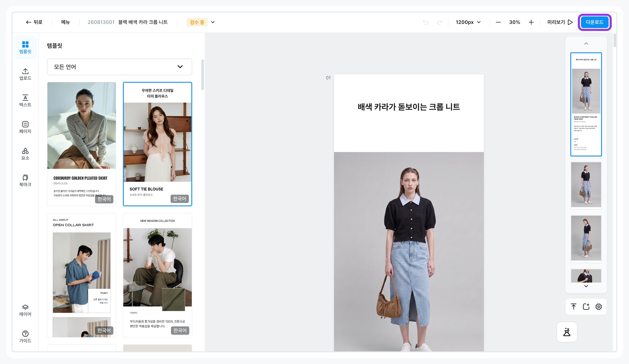
Task: Open the 모든 언어 language dropdown
Action: (x=120, y=67)
